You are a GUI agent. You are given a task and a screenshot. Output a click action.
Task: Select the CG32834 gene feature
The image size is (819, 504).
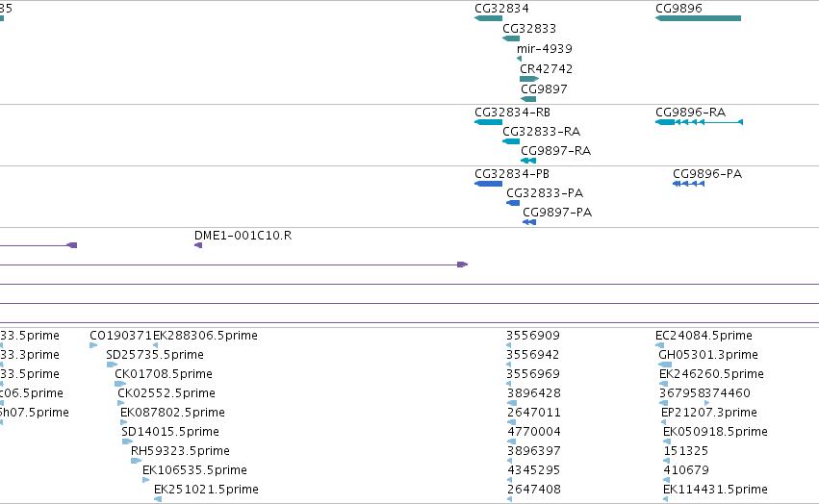[x=501, y=9]
